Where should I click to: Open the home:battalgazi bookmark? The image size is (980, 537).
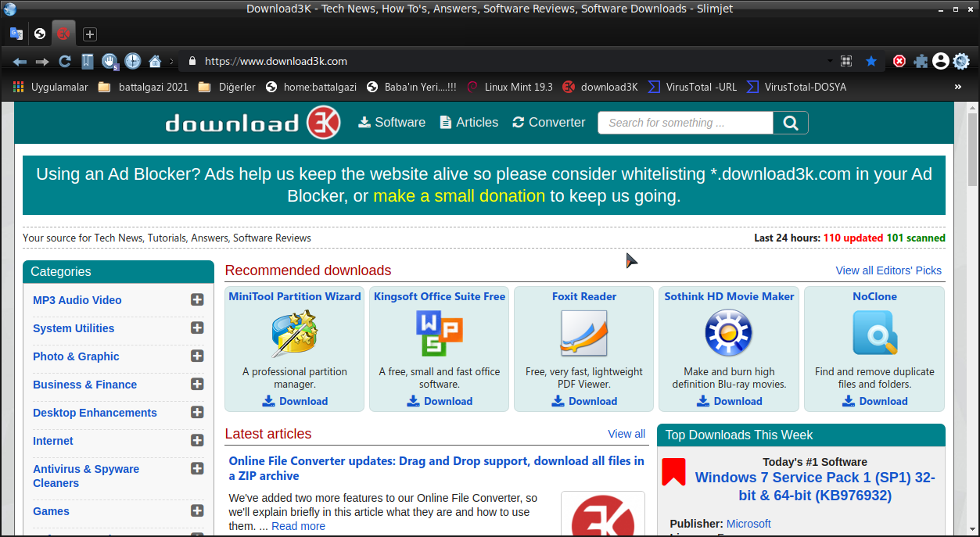(311, 87)
